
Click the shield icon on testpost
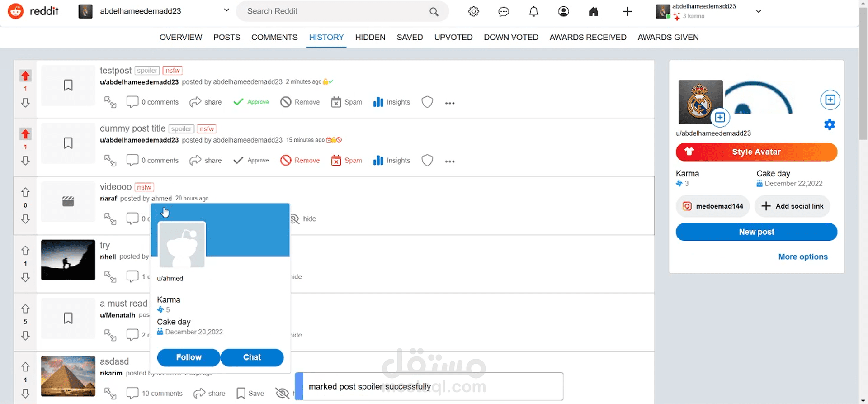[427, 102]
